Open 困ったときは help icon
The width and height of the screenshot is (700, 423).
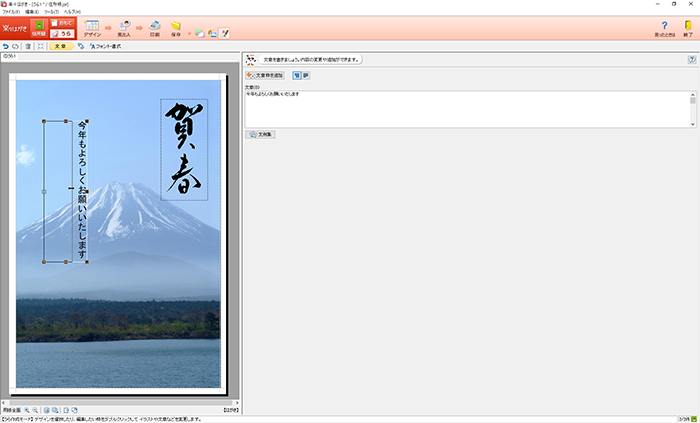tap(664, 28)
